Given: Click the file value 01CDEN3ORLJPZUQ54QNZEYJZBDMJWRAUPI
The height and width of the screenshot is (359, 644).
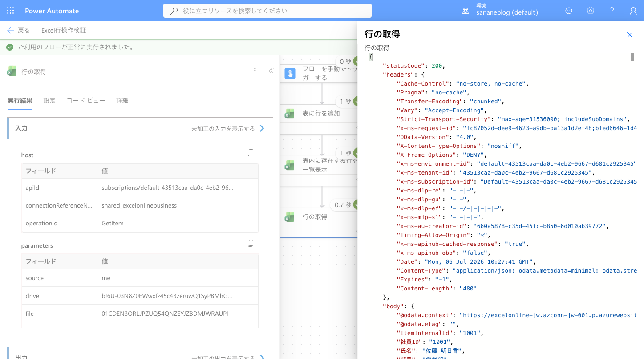Looking at the screenshot, I should 165,314.
